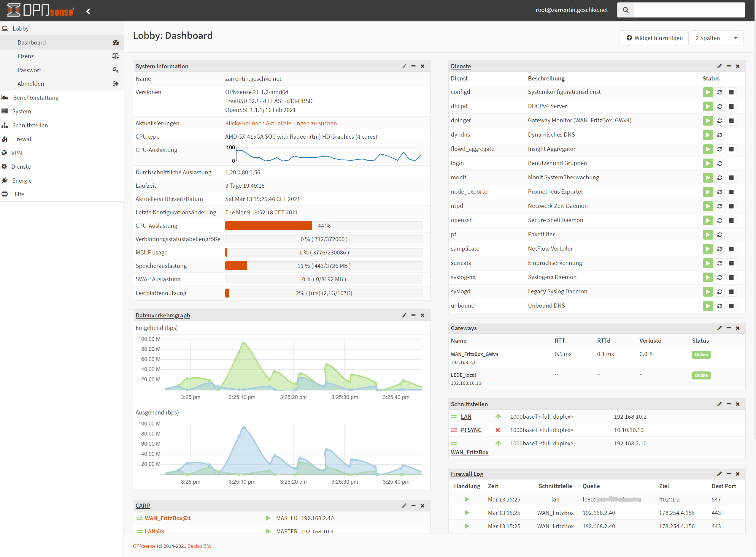Start the unbound DNS service
The width and height of the screenshot is (756, 557).
707,306
